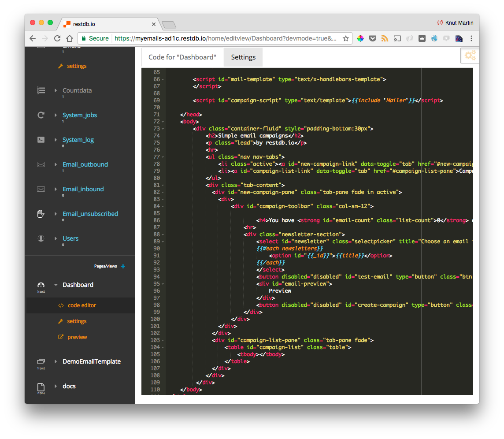504x439 pixels.
Task: Add a new page with the plus icon
Action: tap(123, 266)
